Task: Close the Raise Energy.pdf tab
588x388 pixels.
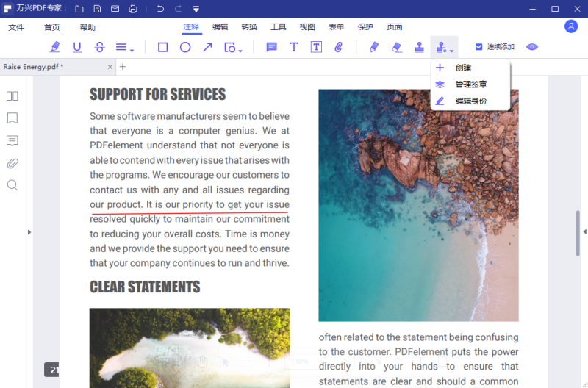Action: tap(110, 67)
